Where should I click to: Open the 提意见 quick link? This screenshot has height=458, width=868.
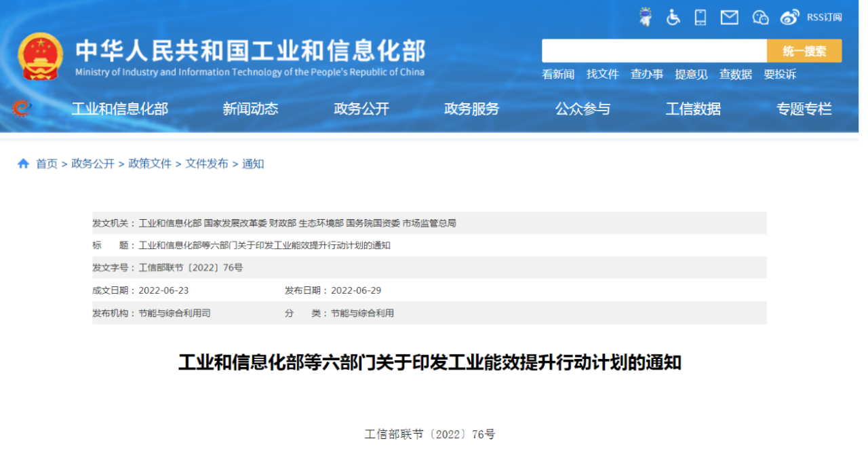pyautogui.click(x=691, y=75)
